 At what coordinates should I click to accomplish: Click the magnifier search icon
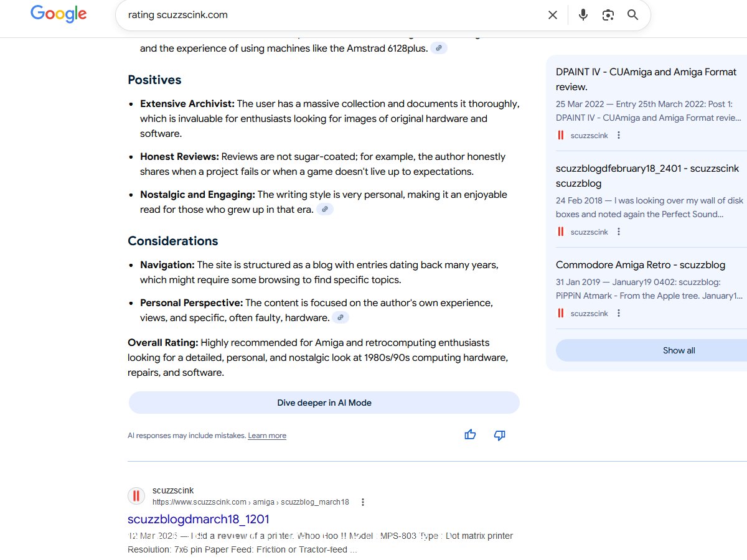[633, 15]
